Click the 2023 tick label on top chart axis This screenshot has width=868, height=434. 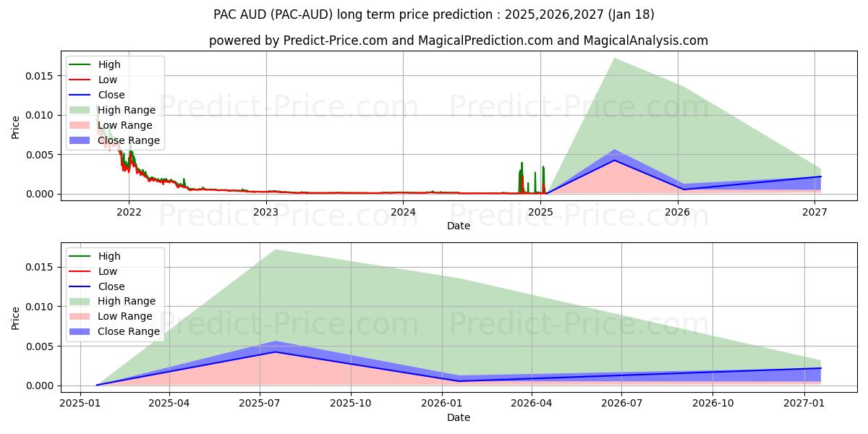coord(266,212)
